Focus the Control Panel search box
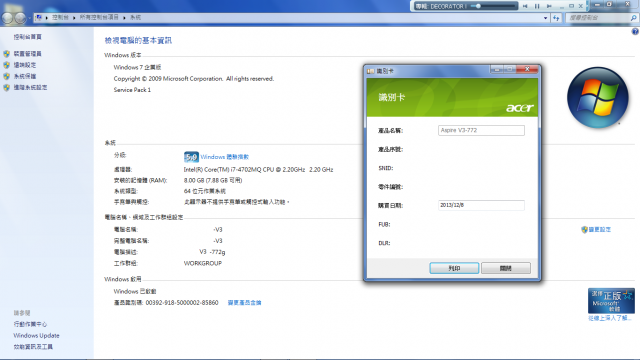The width and height of the screenshot is (640, 360). [x=598, y=18]
